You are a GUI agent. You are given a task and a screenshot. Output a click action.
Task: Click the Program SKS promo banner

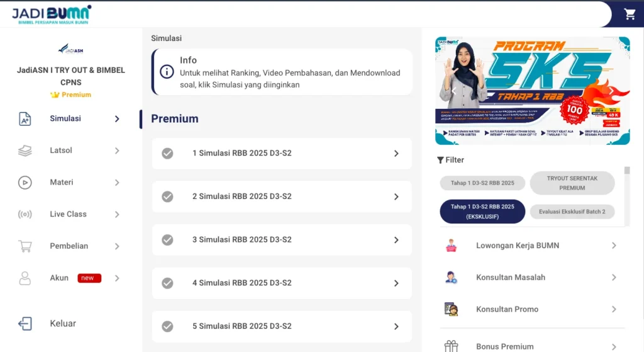[532, 91]
